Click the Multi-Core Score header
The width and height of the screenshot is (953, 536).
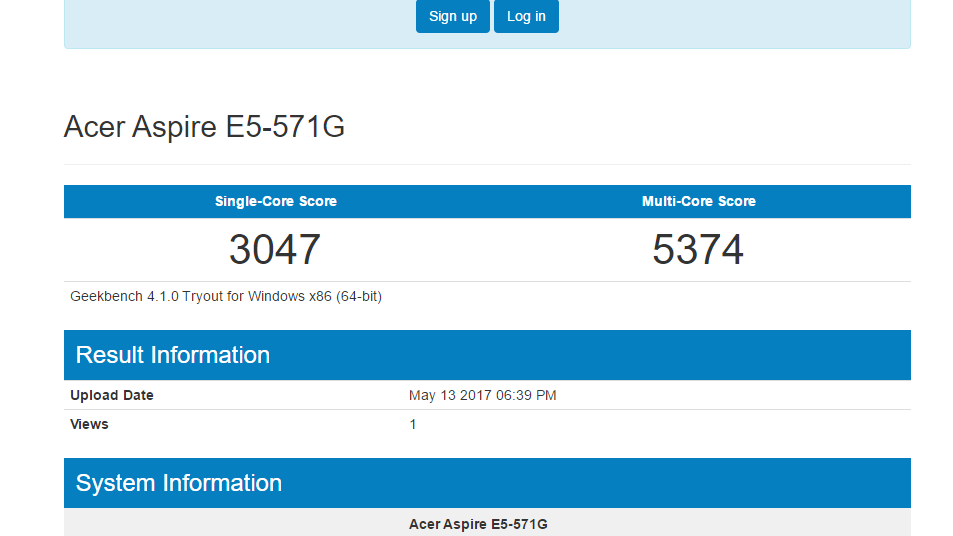click(x=699, y=201)
